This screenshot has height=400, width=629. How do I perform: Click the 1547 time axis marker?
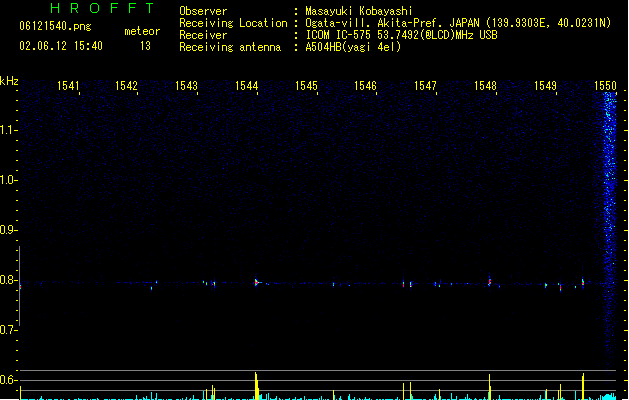(x=425, y=86)
